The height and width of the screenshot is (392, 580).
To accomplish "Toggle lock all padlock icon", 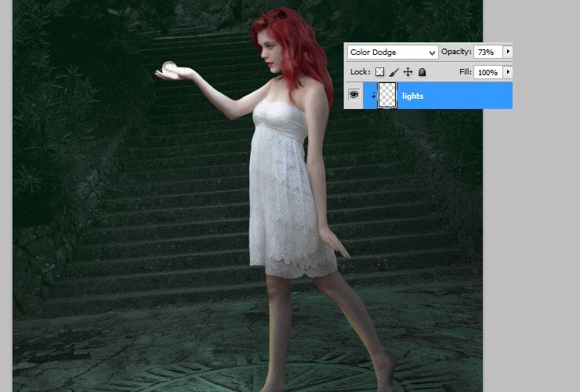I will pos(422,72).
